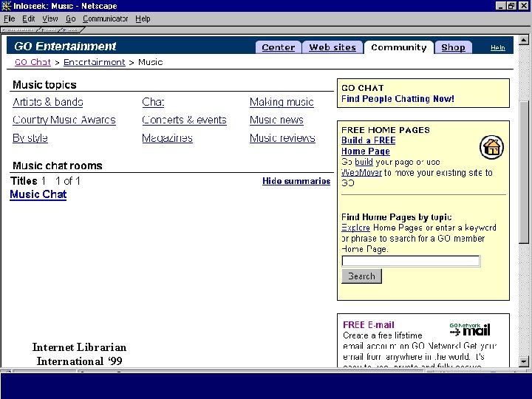Open the View menu
Screen dimensions: 532x399
coord(50,18)
